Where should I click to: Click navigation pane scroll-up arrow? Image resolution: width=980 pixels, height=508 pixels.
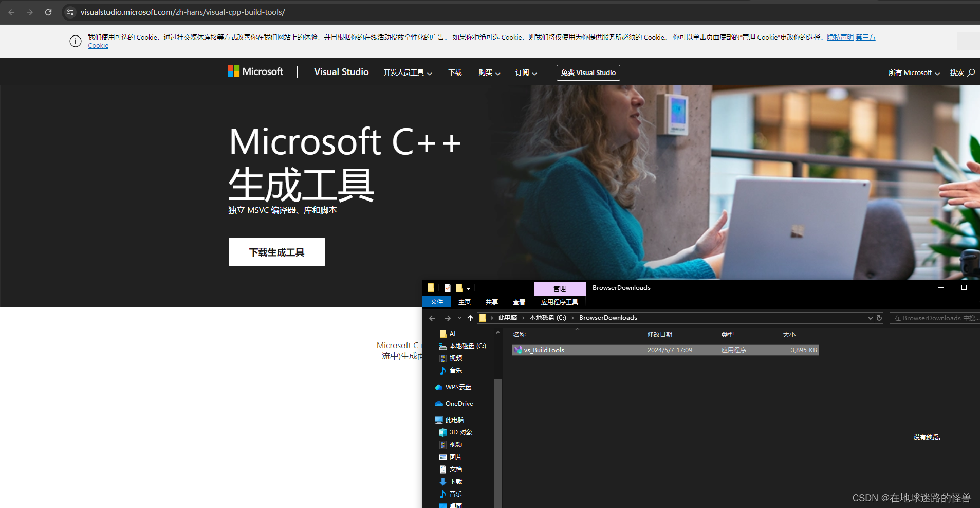point(498,333)
